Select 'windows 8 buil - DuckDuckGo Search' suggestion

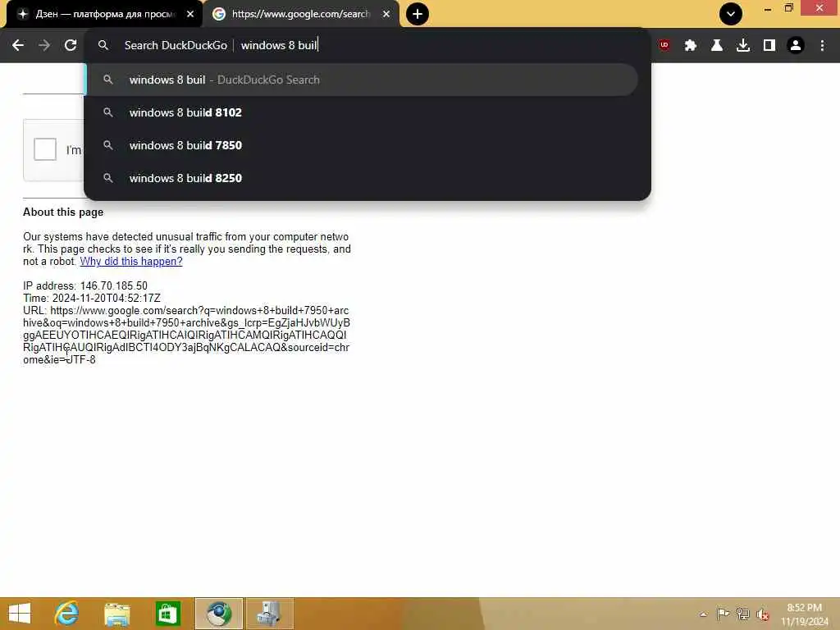click(362, 80)
